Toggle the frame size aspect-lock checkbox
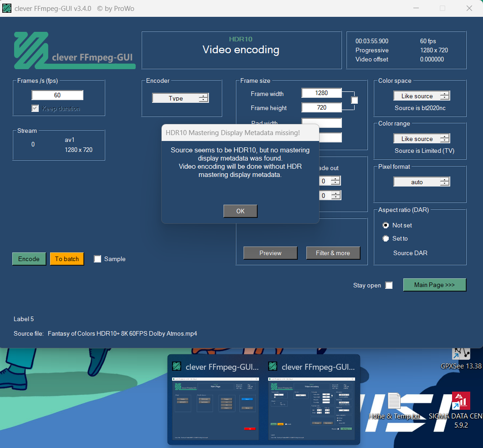Image resolution: width=483 pixels, height=448 pixels. pyautogui.click(x=355, y=100)
